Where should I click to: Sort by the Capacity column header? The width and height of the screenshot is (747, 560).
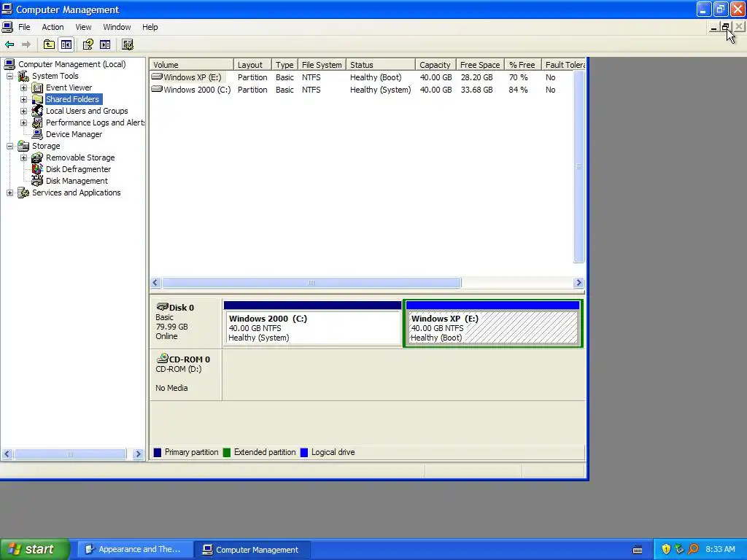coord(436,65)
